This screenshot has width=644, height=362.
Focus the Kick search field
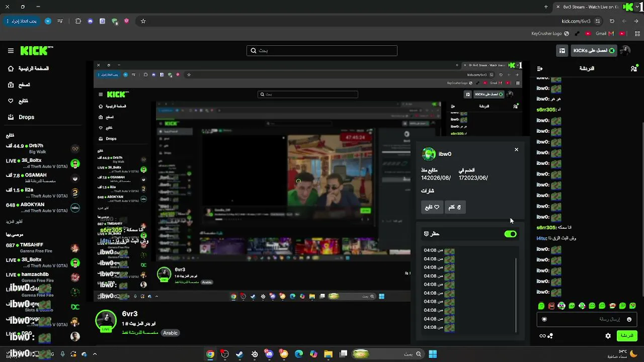322,51
